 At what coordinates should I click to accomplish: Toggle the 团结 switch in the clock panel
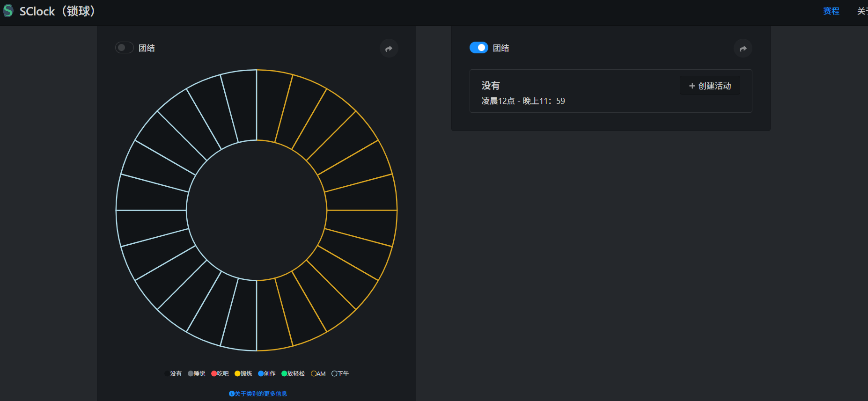tap(125, 48)
